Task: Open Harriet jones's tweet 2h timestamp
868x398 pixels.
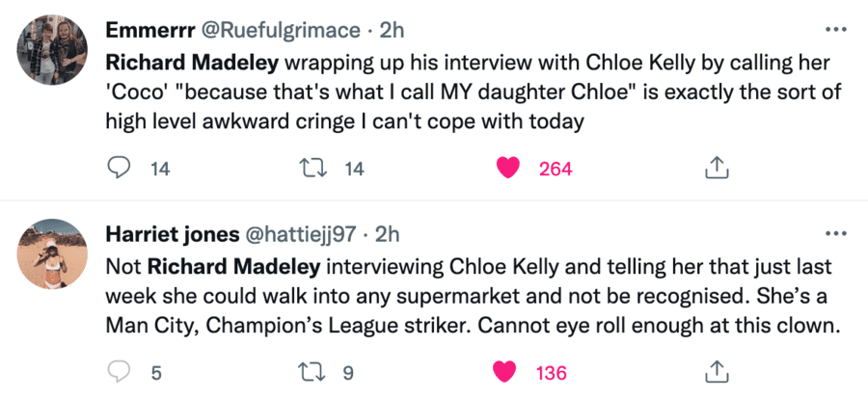Action: [x=386, y=234]
